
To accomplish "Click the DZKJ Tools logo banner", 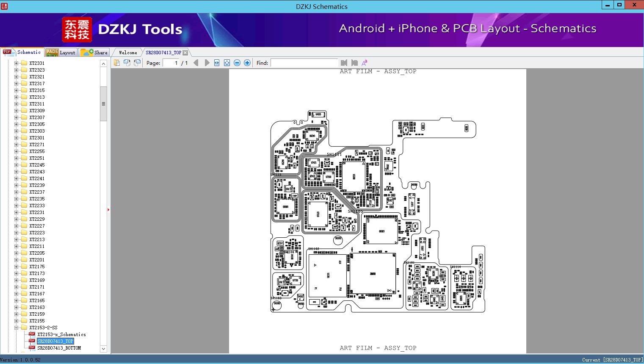I will click(x=122, y=29).
